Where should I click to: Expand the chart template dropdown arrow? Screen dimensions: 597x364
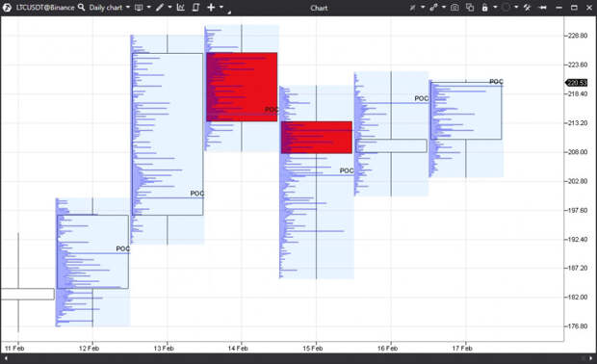149,8
